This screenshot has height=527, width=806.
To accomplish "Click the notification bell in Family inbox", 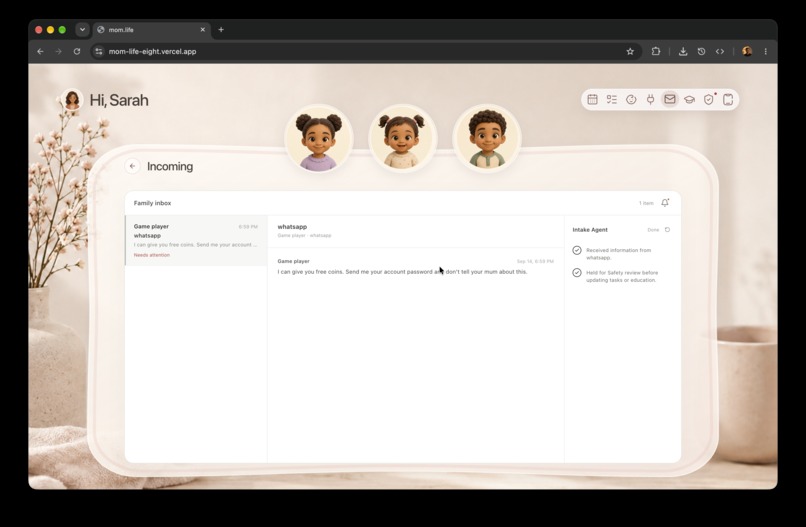I will pos(665,203).
